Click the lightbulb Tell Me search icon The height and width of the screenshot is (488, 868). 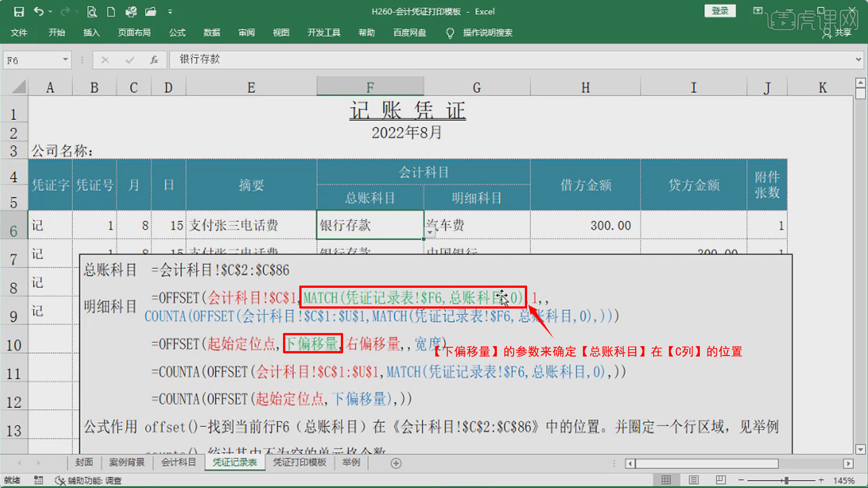(x=450, y=33)
